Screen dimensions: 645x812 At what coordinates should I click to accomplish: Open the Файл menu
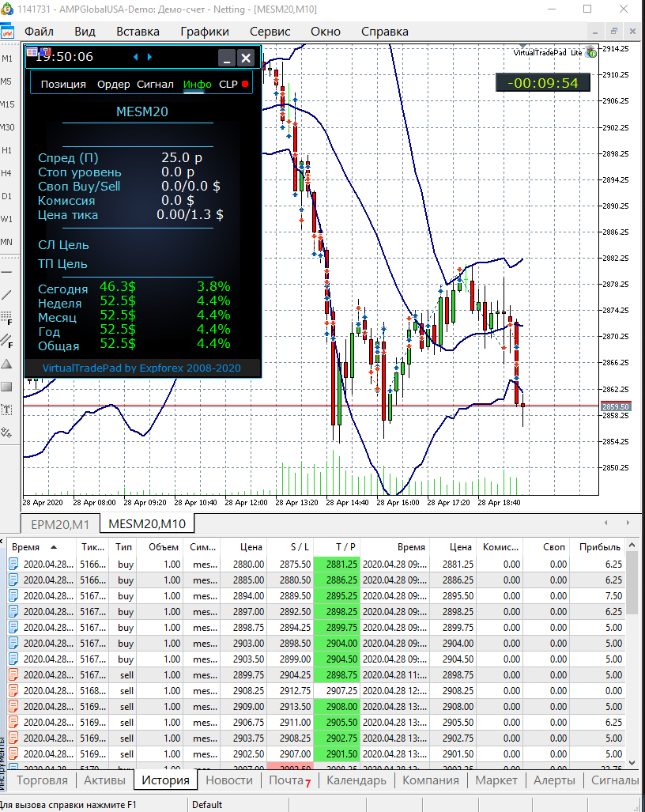tap(39, 32)
